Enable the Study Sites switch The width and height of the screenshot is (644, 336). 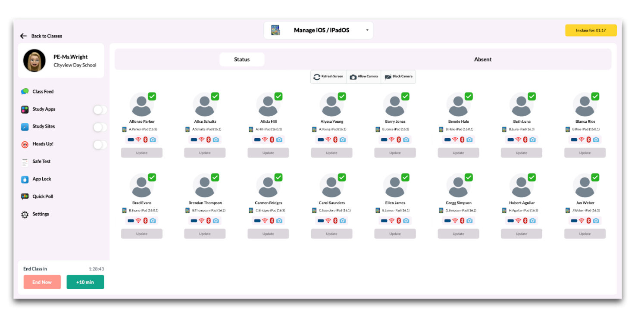point(100,127)
